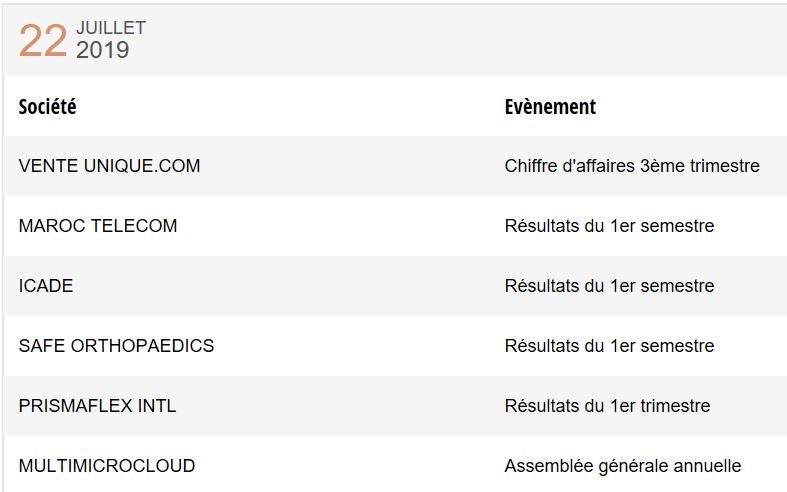The height and width of the screenshot is (492, 787).
Task: Sort by the Société column header
Action: (48, 107)
